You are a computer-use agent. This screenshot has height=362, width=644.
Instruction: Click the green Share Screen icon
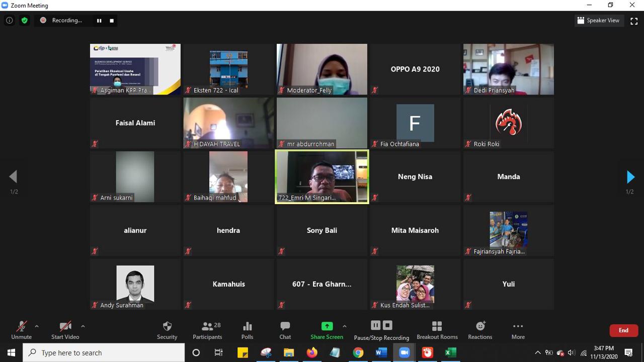click(327, 326)
